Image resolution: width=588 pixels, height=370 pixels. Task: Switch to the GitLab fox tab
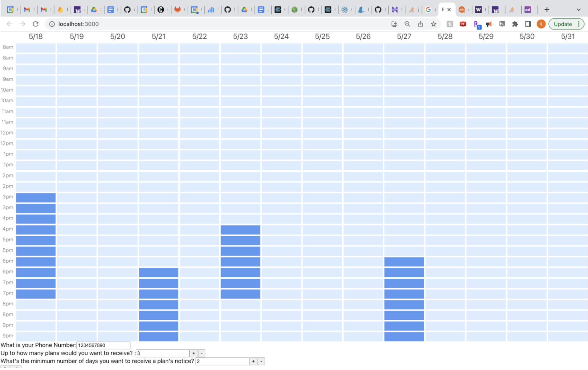tap(178, 10)
